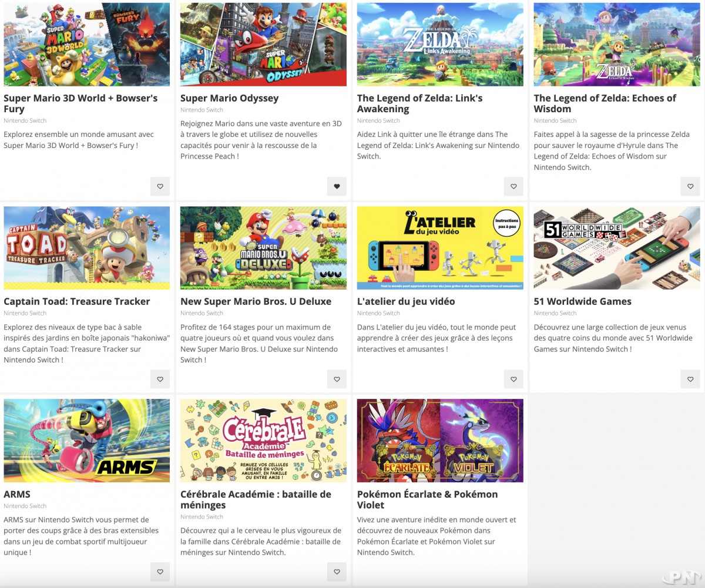This screenshot has width=705, height=588.
Task: Open the ARMS game title link
Action: tap(17, 494)
